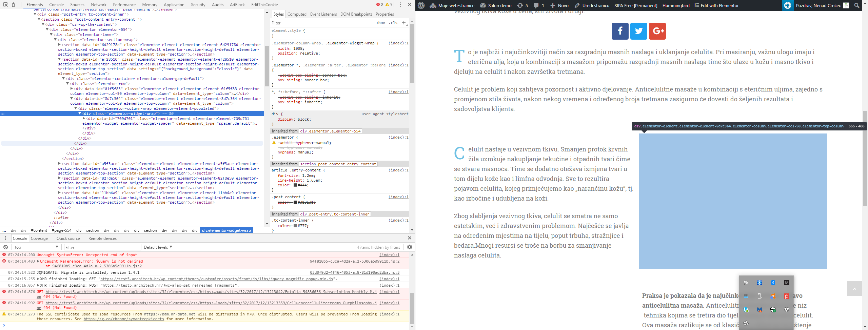Open Bluetooth icon in system tray
Viewport: 868px width, 330px height.
tap(773, 283)
